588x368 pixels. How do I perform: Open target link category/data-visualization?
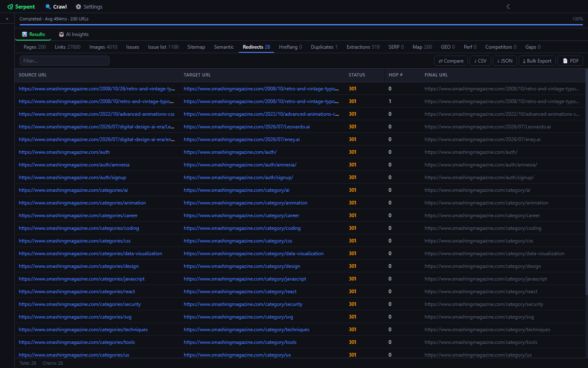click(x=254, y=254)
